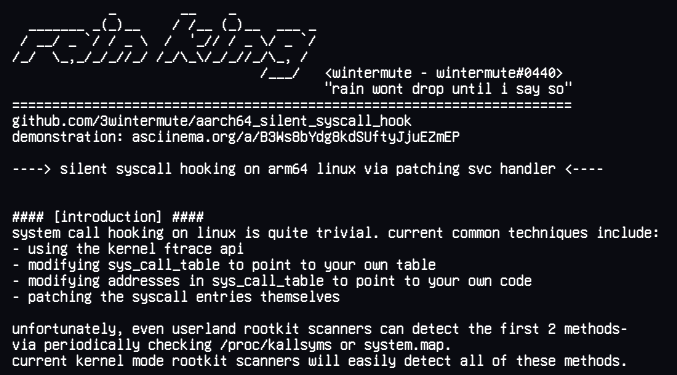Screen dimensions: 677x375
Task: Click the rain king ASCII art logo
Action: pyautogui.click(x=164, y=45)
